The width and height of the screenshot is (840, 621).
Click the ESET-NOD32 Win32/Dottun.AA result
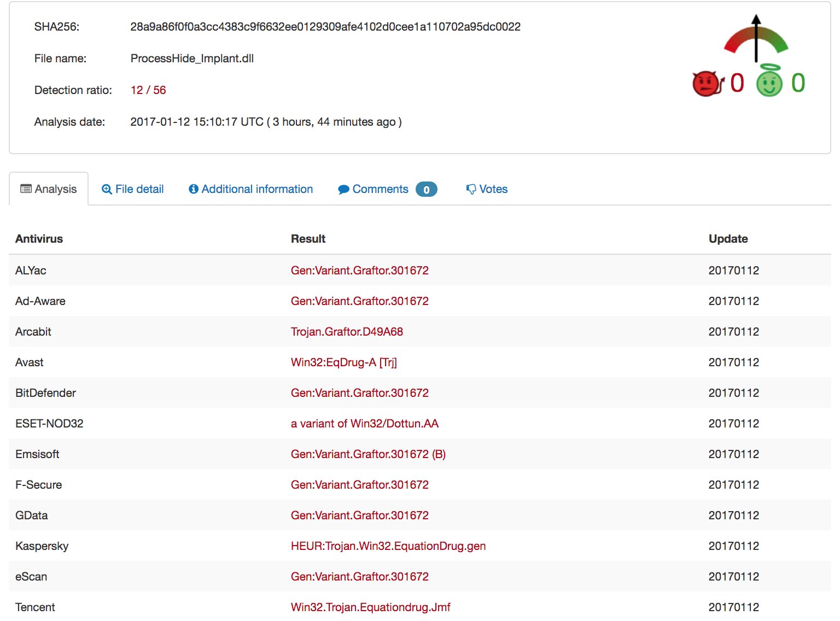(365, 424)
